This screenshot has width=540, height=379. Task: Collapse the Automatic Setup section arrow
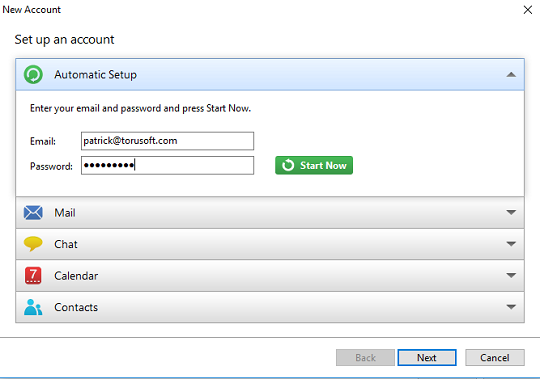(x=511, y=74)
